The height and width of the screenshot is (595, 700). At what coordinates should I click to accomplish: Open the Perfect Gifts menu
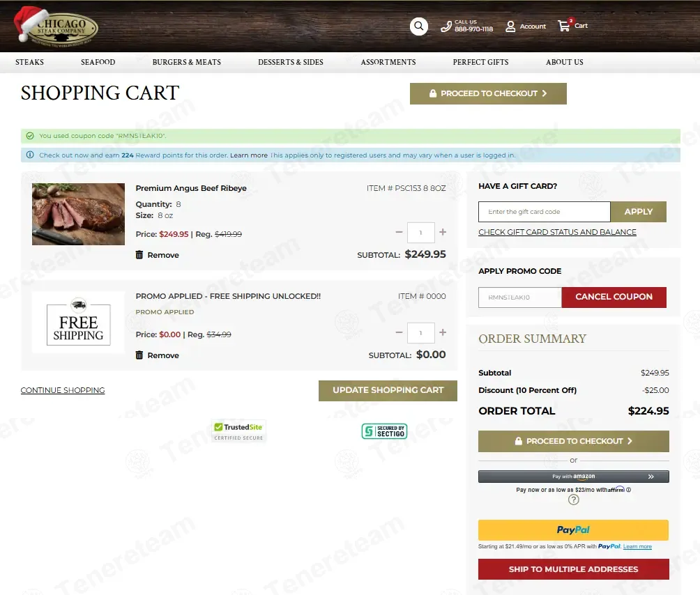(480, 62)
